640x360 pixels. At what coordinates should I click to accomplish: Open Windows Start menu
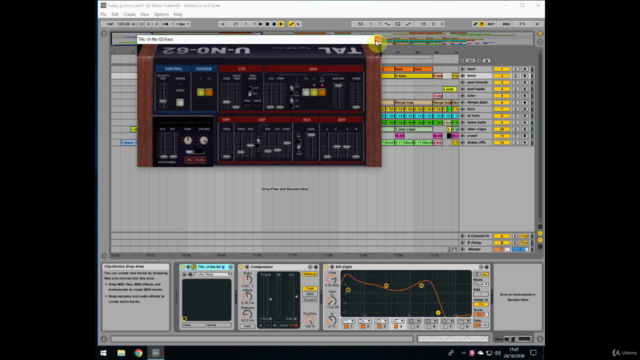[103, 353]
